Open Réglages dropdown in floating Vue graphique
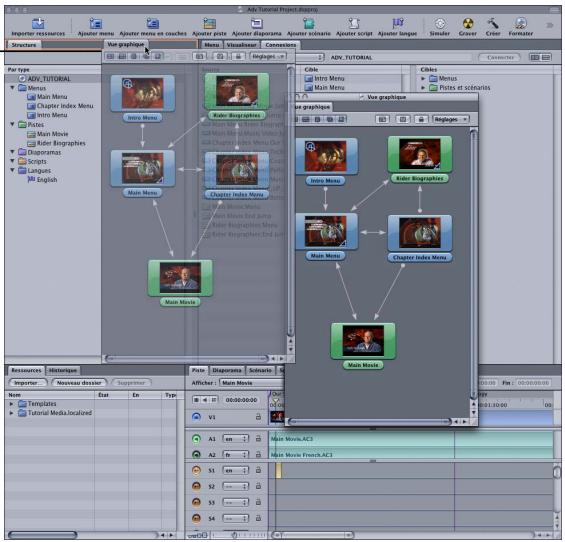 coord(451,119)
